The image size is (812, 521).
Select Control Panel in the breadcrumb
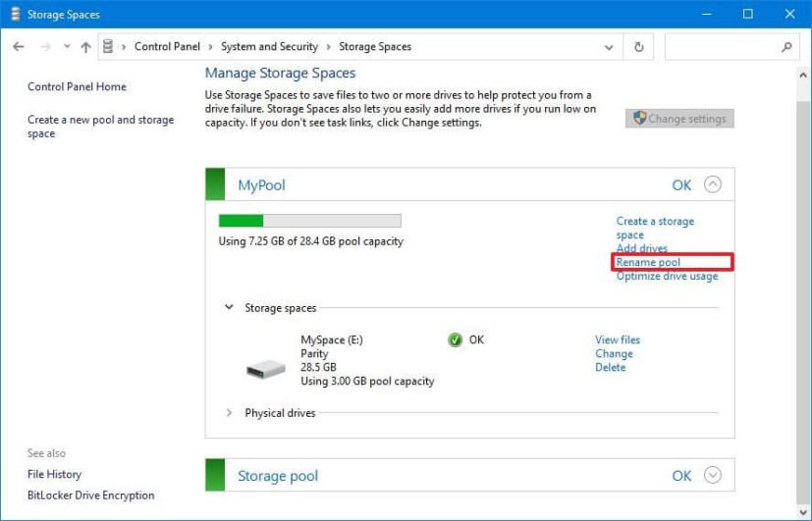coord(166,47)
